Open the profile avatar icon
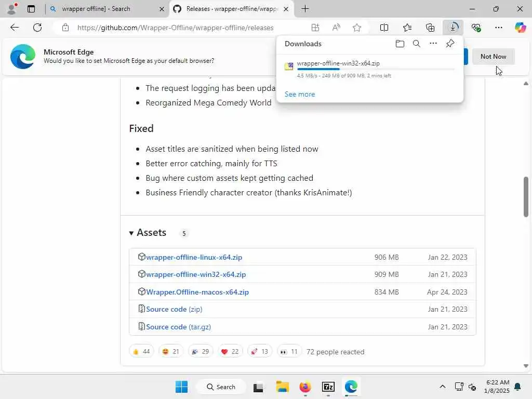 pos(11,9)
